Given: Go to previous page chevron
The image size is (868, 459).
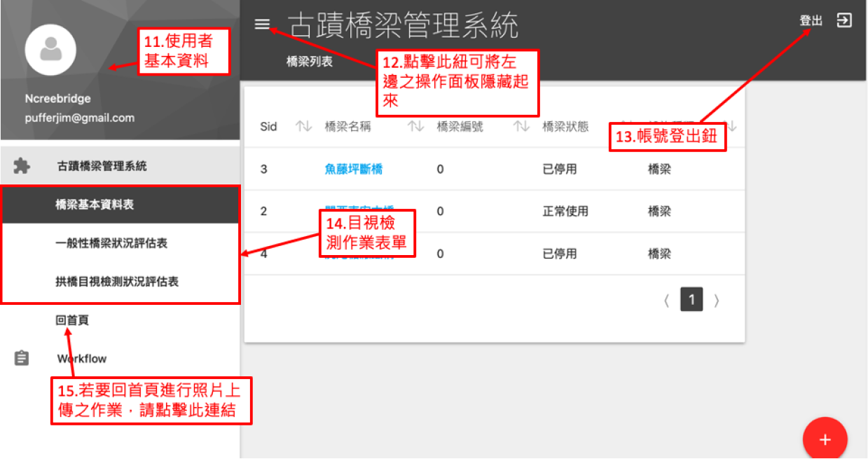Looking at the screenshot, I should [666, 301].
